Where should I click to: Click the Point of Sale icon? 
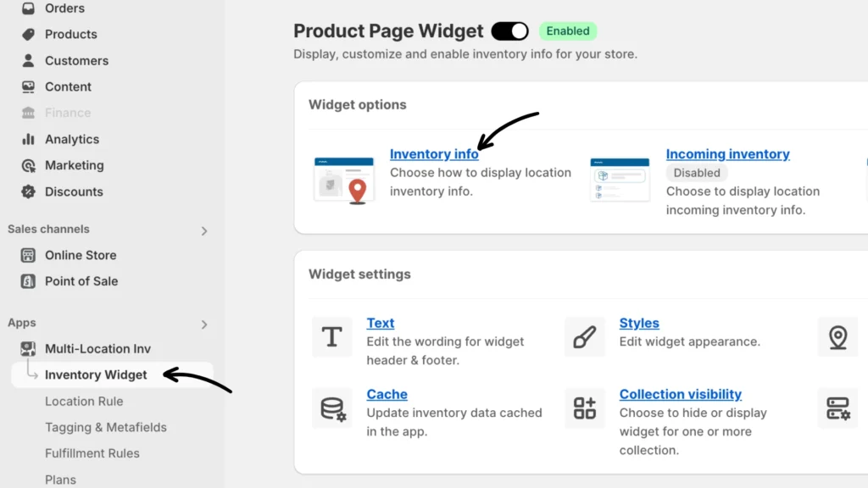coord(28,281)
